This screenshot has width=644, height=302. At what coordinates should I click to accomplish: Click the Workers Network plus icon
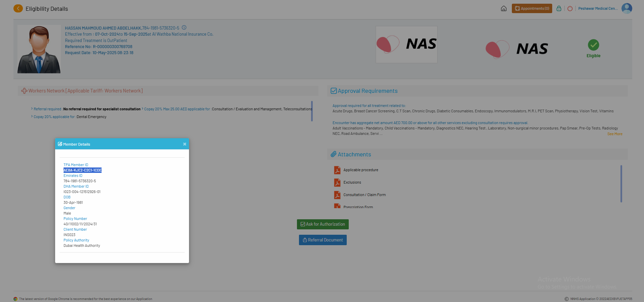(24, 91)
